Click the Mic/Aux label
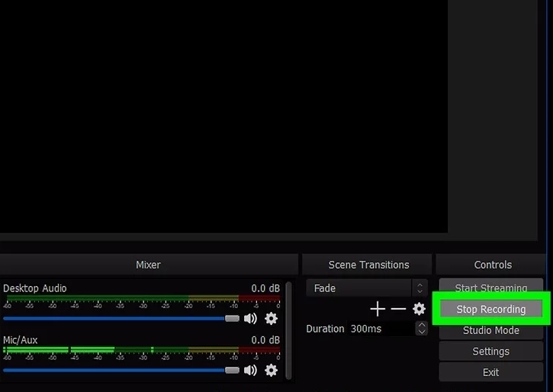This screenshot has width=553, height=392. (x=20, y=340)
